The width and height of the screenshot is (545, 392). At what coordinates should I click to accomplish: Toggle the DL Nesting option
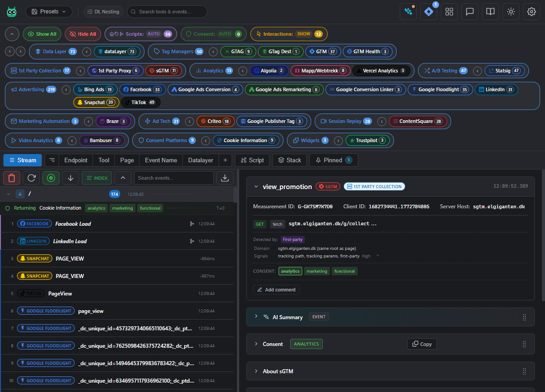[103, 12]
